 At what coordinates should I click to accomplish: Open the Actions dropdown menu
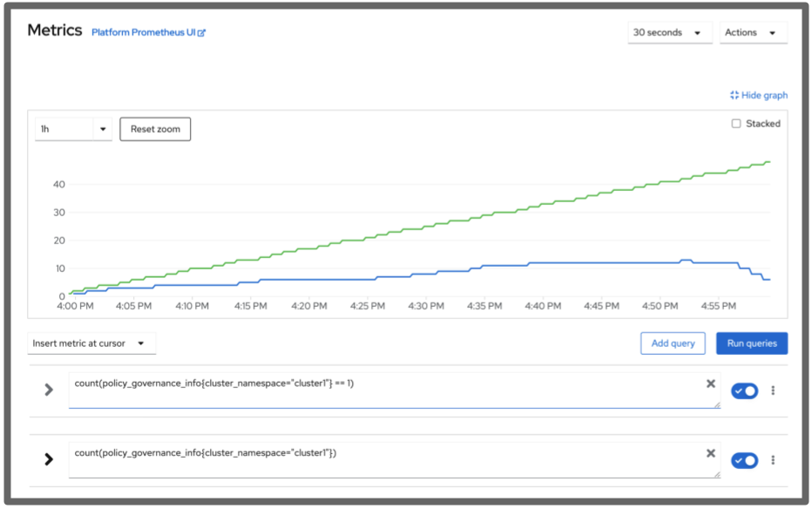(x=753, y=32)
